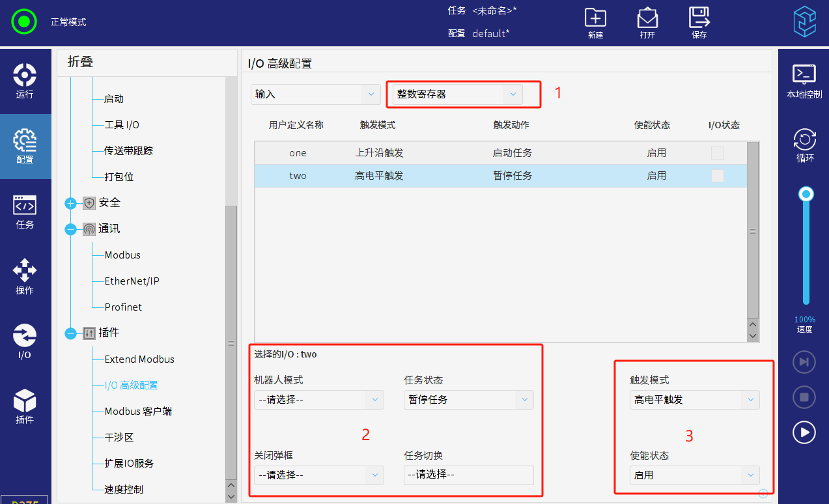Open the 操作 (Operate) sidebar page

point(25,276)
